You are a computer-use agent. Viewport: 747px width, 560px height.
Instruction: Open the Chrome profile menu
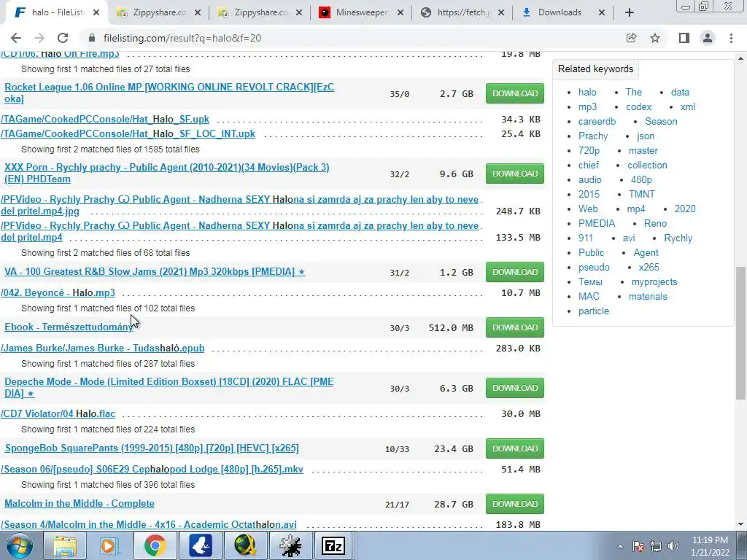click(x=708, y=38)
